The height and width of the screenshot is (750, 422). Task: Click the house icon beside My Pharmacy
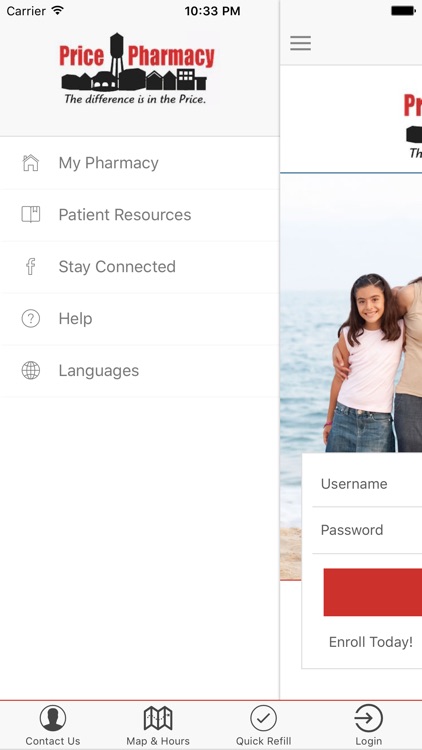31,163
